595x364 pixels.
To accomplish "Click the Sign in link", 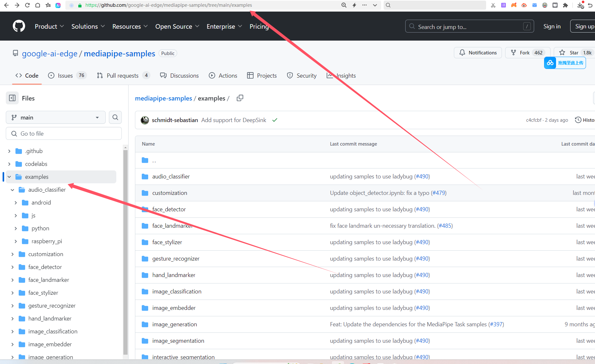I will (552, 26).
